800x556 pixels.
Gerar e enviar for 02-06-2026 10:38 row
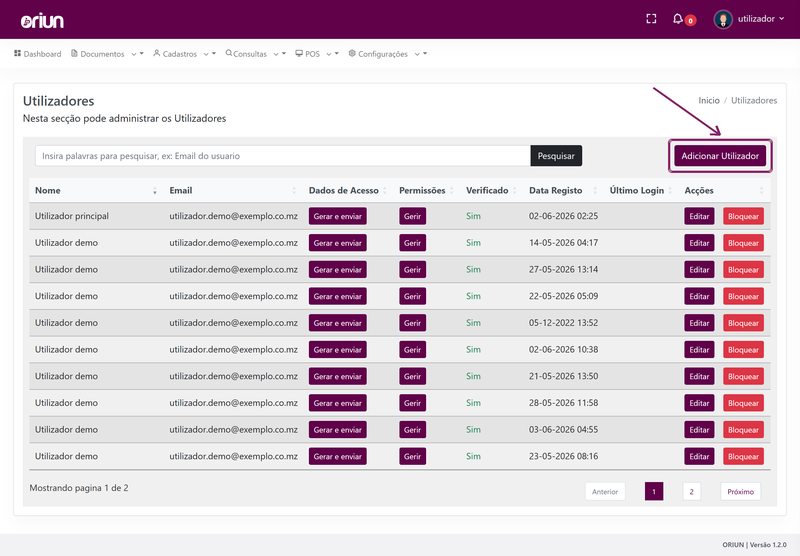pos(337,350)
